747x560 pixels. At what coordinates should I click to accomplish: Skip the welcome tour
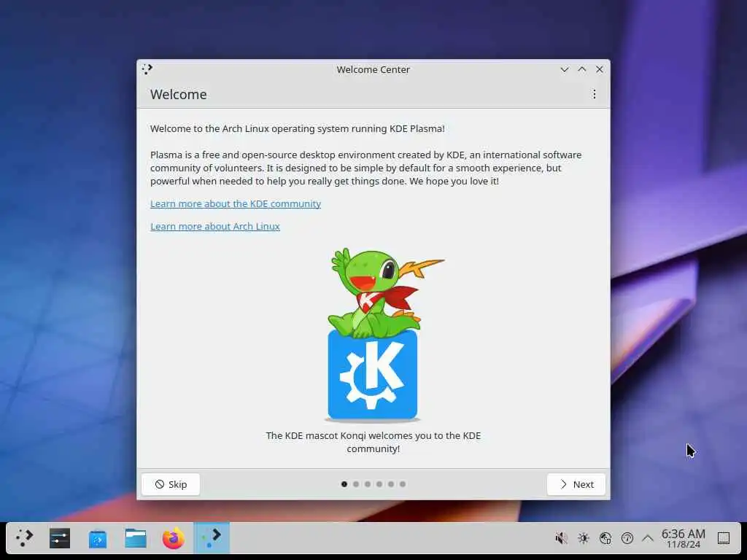click(x=171, y=484)
